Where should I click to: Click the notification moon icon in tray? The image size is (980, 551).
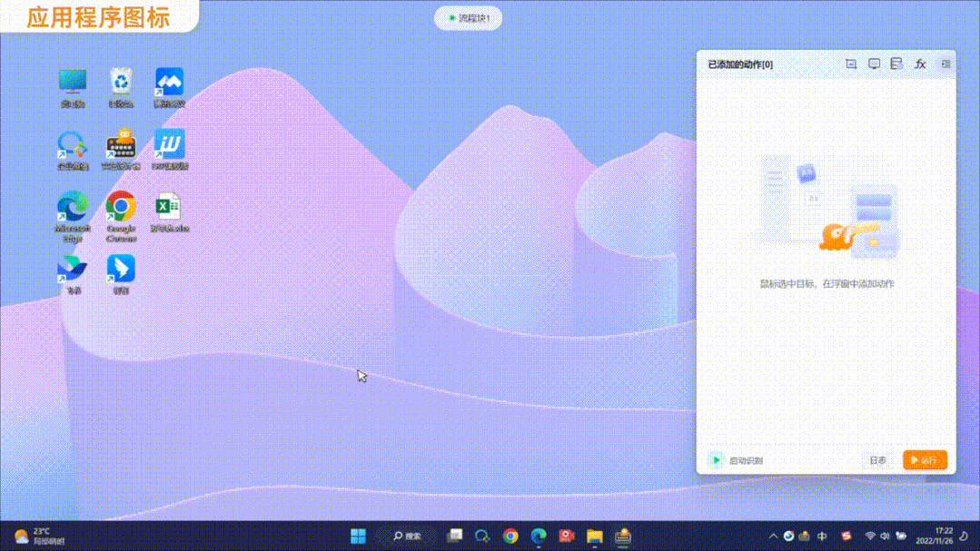click(x=965, y=536)
